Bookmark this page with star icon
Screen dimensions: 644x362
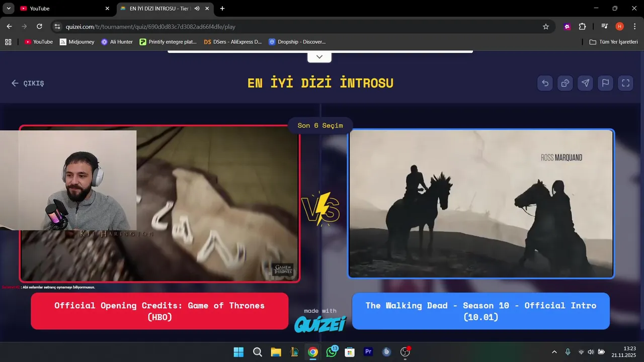coord(546,27)
